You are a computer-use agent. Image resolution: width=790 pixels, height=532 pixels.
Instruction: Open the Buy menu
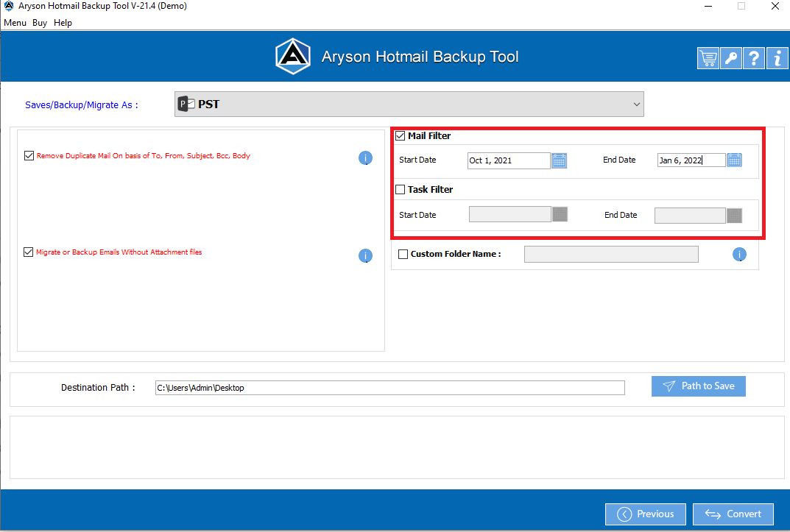point(40,23)
